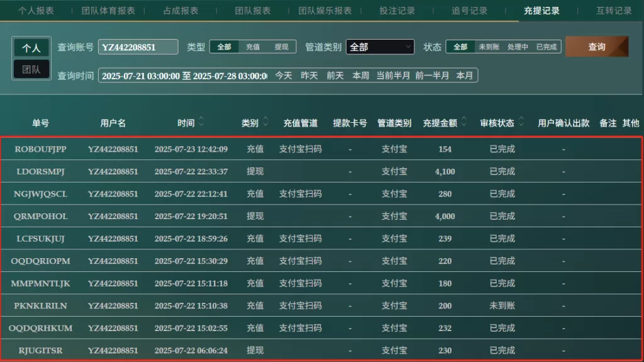Choose 本月 quick date range
Image resolution: width=644 pixels, height=362 pixels.
pos(465,76)
